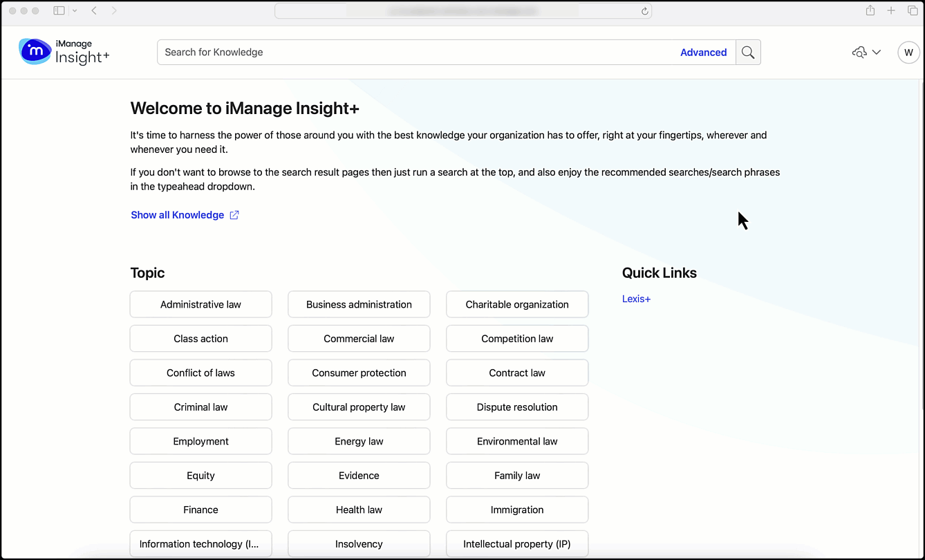Viewport: 925px width, 560px height.
Task: Select the Intellectual property (IP) topic
Action: (517, 544)
